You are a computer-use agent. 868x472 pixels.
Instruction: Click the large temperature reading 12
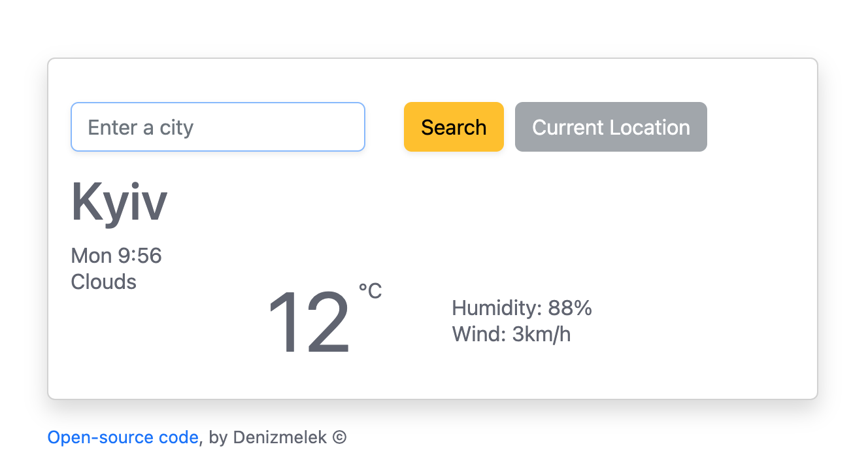click(310, 322)
